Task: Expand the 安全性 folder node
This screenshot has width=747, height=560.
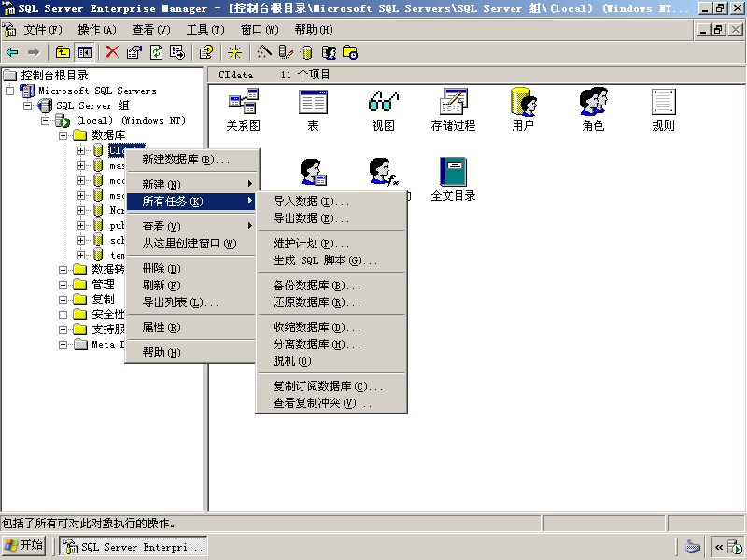Action: pos(63,315)
